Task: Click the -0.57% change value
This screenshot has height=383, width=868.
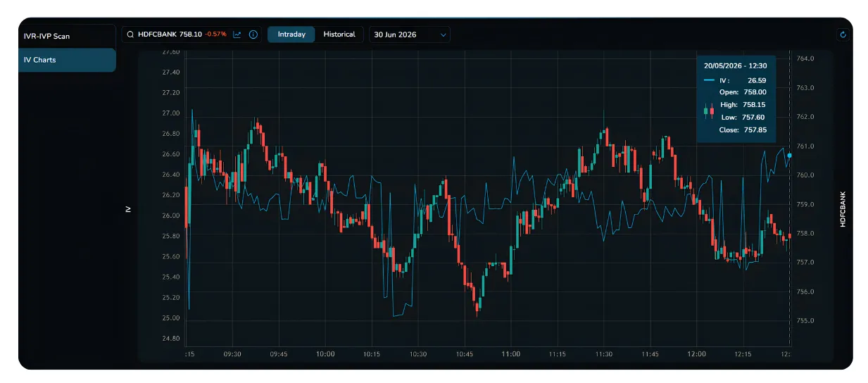Action: [x=215, y=34]
